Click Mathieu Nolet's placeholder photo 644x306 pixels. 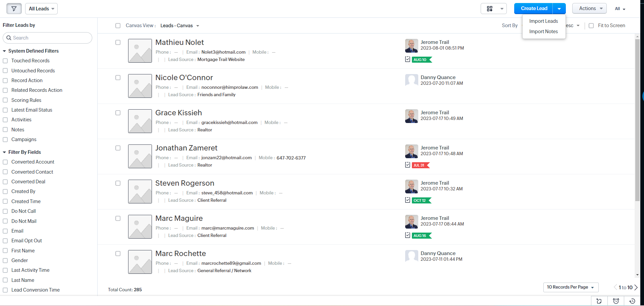tap(140, 51)
